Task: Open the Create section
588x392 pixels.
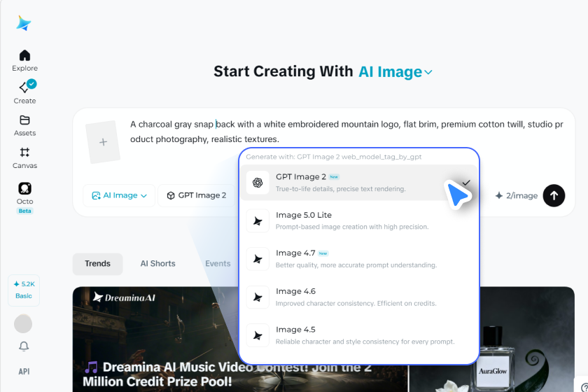Action: 24,92
